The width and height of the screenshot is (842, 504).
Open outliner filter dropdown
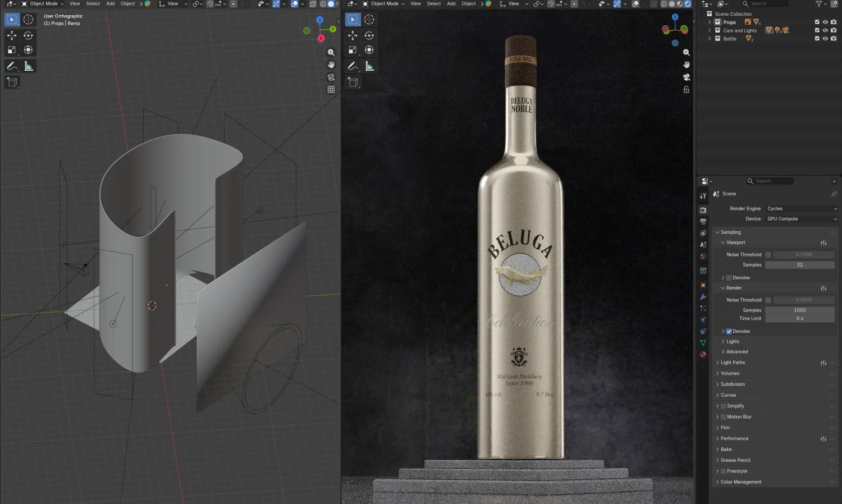(x=821, y=4)
